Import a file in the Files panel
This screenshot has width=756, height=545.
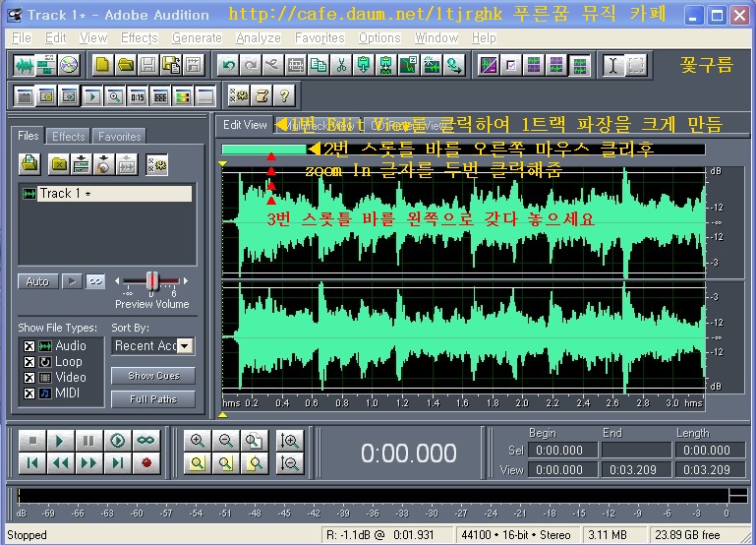pos(29,164)
